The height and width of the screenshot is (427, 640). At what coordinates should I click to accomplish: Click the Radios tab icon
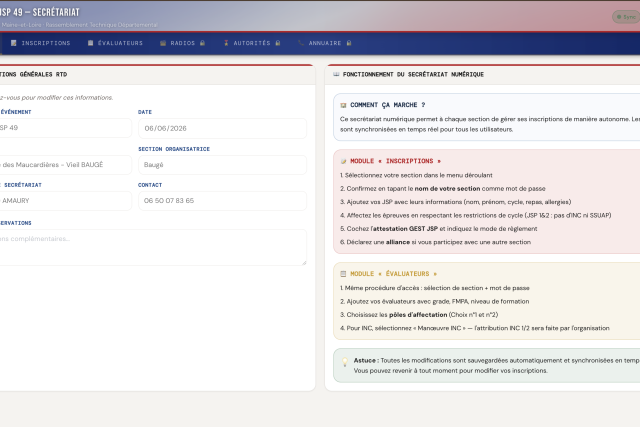click(x=163, y=43)
